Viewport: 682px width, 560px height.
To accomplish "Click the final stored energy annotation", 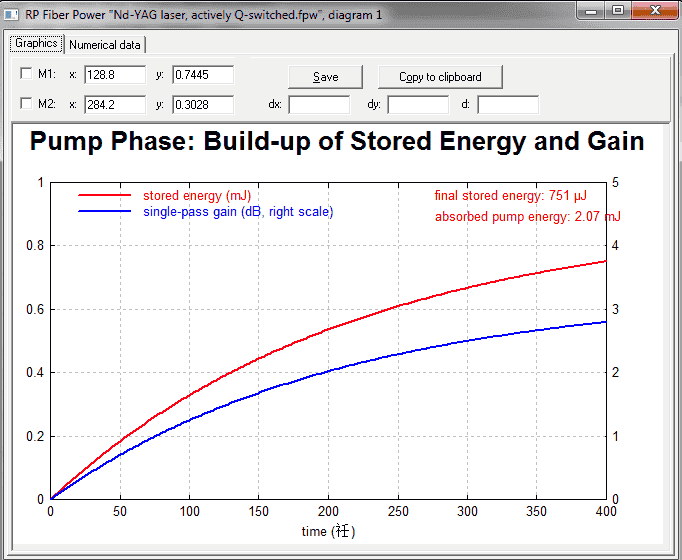I will pyautogui.click(x=511, y=196).
